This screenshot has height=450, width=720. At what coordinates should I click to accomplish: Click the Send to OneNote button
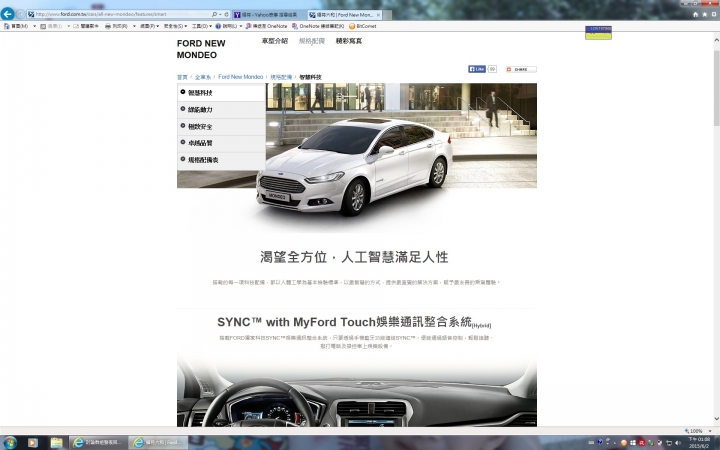tap(266, 26)
